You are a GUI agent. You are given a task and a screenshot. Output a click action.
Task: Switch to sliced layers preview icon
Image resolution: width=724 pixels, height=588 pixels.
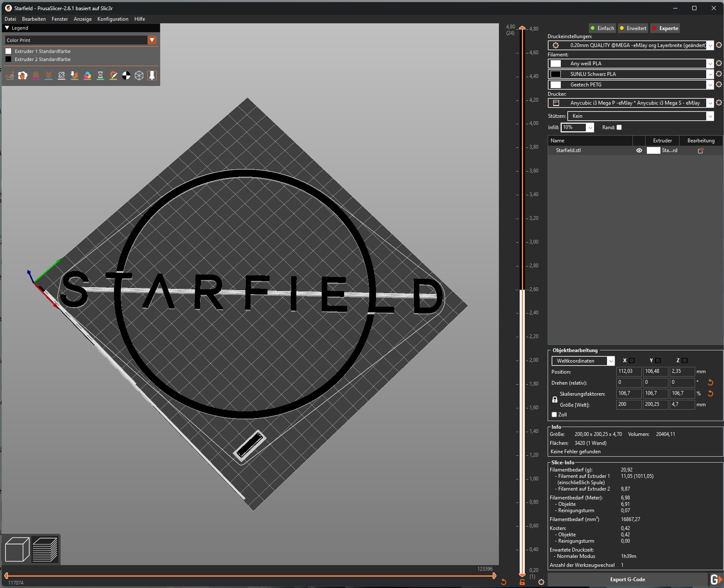tap(45, 549)
